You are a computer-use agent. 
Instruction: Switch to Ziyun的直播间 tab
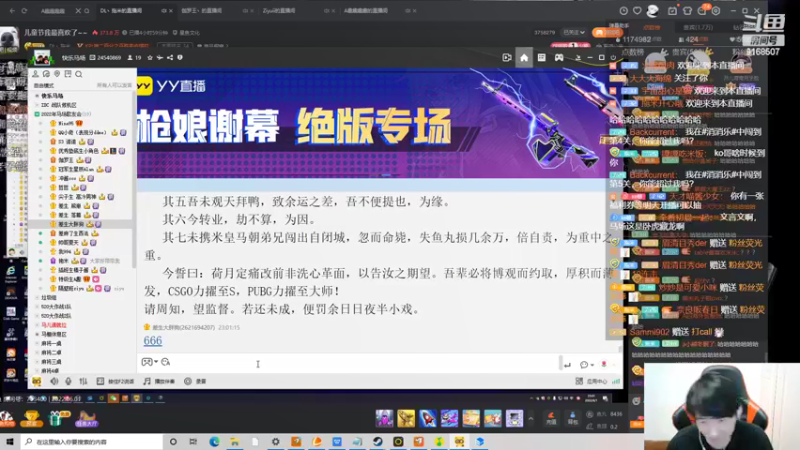click(x=279, y=10)
